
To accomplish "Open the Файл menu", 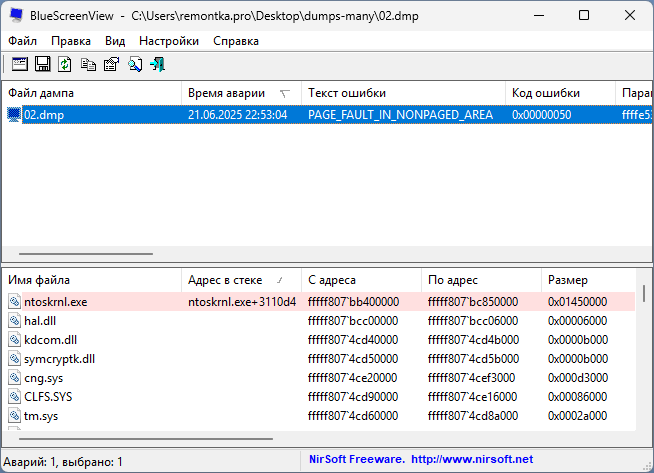I will 23,41.
